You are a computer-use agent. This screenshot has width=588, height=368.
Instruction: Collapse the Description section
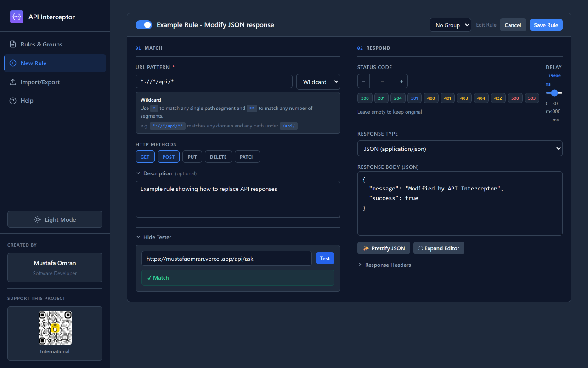(166, 173)
